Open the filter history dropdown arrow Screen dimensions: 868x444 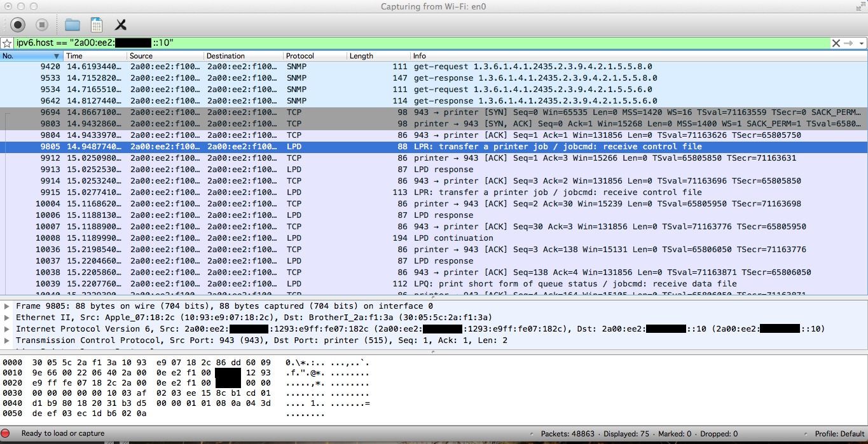click(862, 43)
